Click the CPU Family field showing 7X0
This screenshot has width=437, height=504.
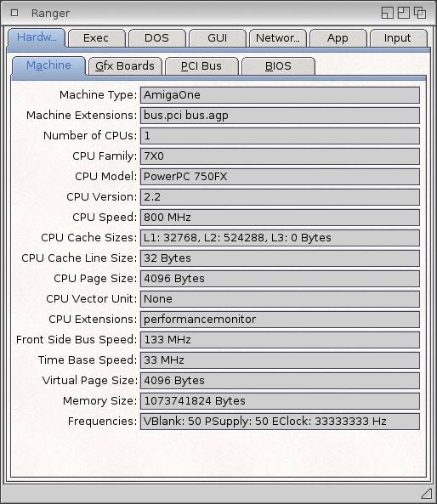(x=280, y=156)
